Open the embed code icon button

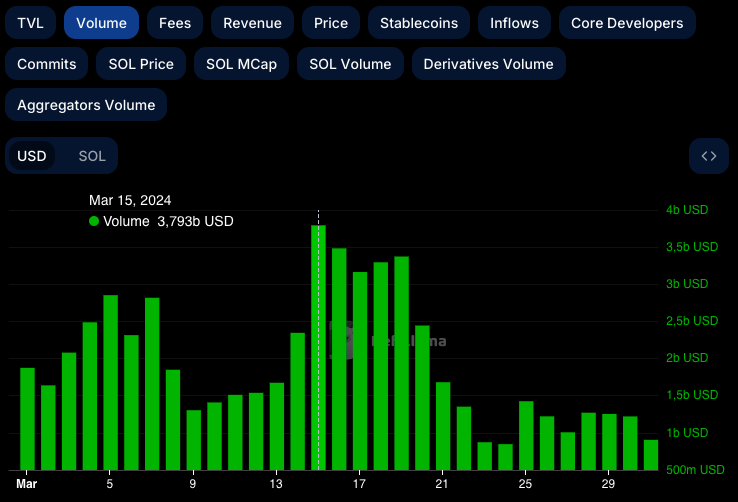click(x=709, y=156)
